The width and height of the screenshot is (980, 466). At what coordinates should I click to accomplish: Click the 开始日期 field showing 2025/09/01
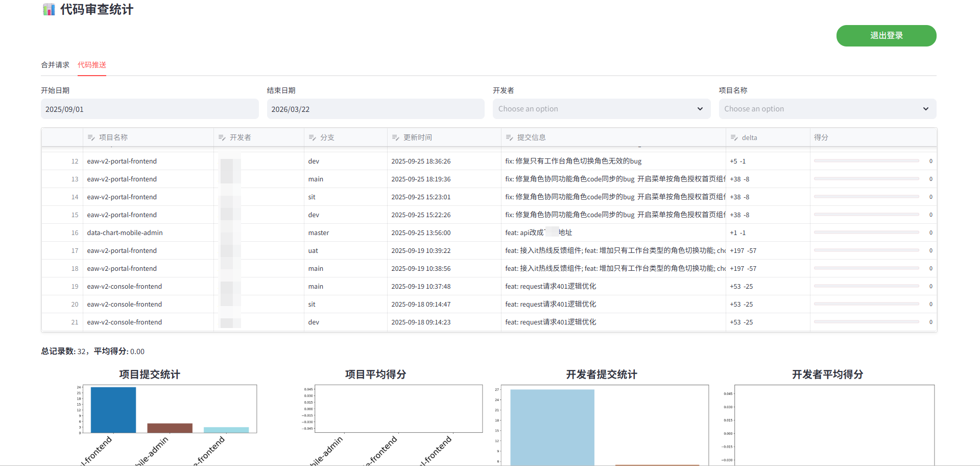[150, 109]
